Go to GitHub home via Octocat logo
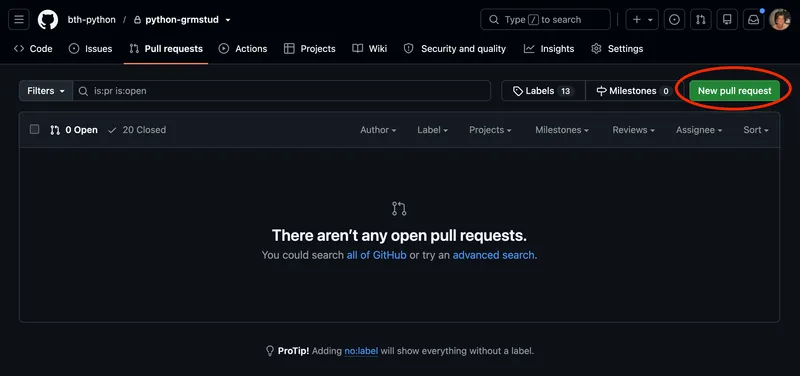This screenshot has height=376, width=800. point(48,20)
